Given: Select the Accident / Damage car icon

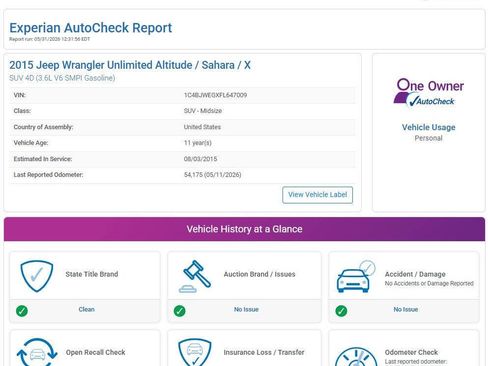Looking at the screenshot, I should pyautogui.click(x=356, y=277).
